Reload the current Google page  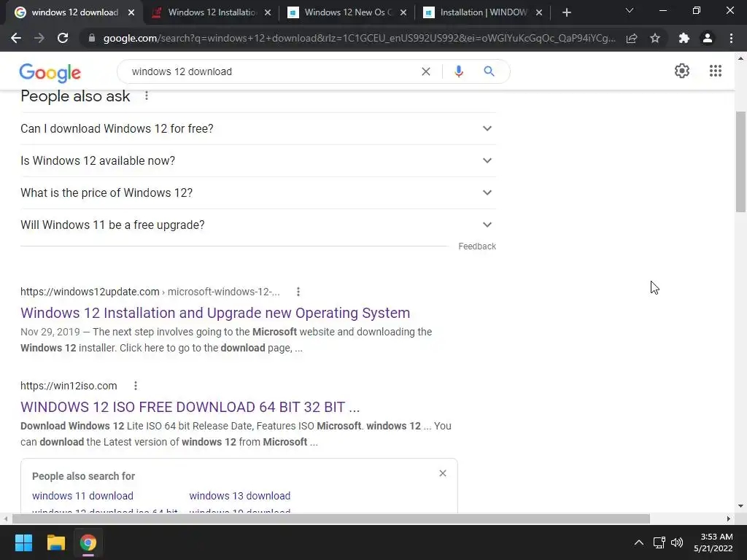point(63,38)
